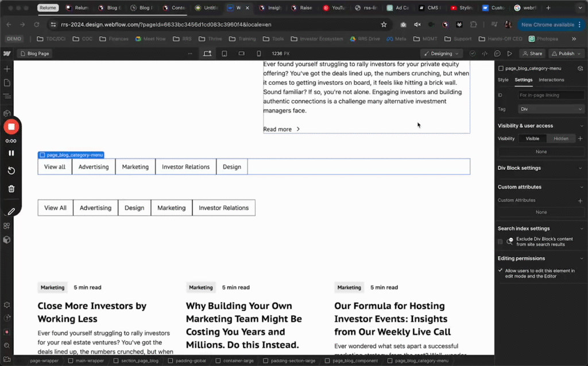588x366 pixels.
Task: Open the code export icon
Action: 485,53
